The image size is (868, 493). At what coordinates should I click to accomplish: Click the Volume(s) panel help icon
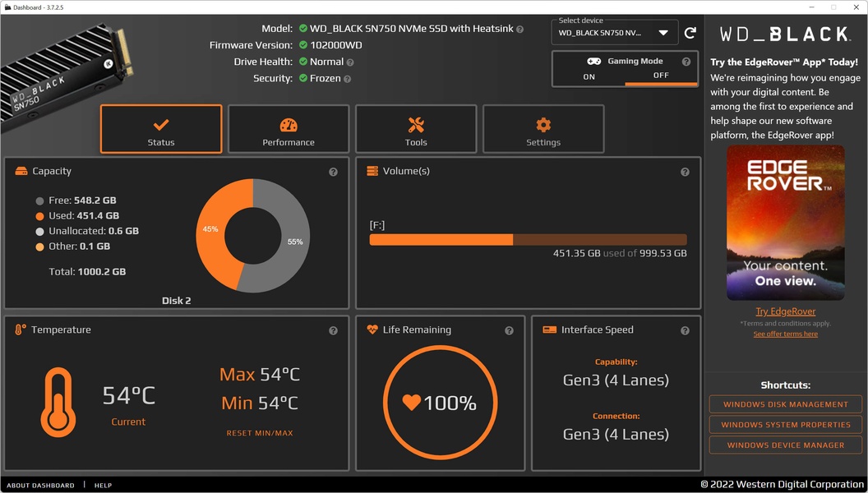[685, 172]
